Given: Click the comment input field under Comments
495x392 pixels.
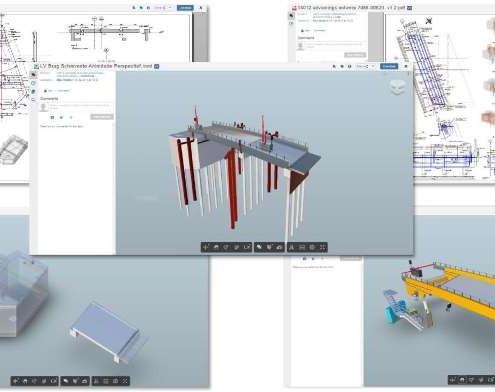Looking at the screenshot, I should (79, 107).
